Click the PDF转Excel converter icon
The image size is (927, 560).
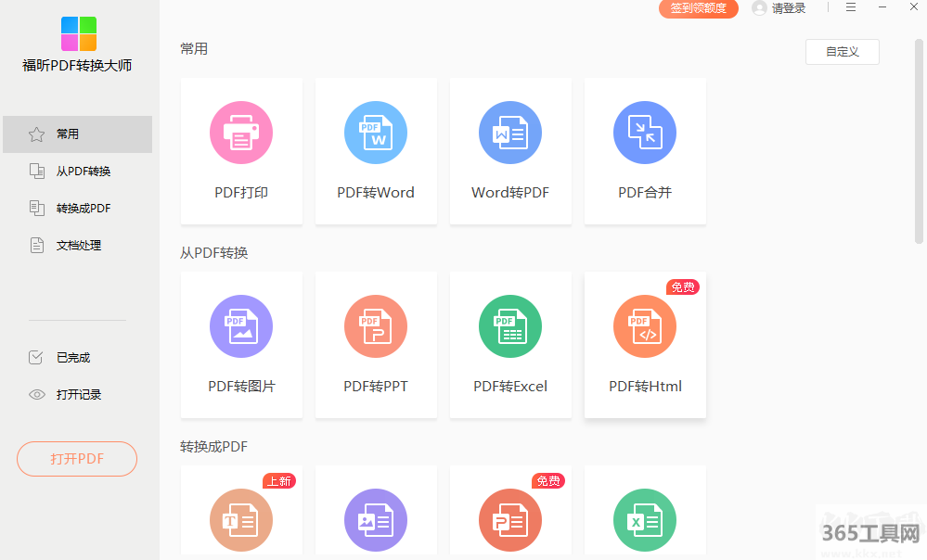pyautogui.click(x=510, y=327)
